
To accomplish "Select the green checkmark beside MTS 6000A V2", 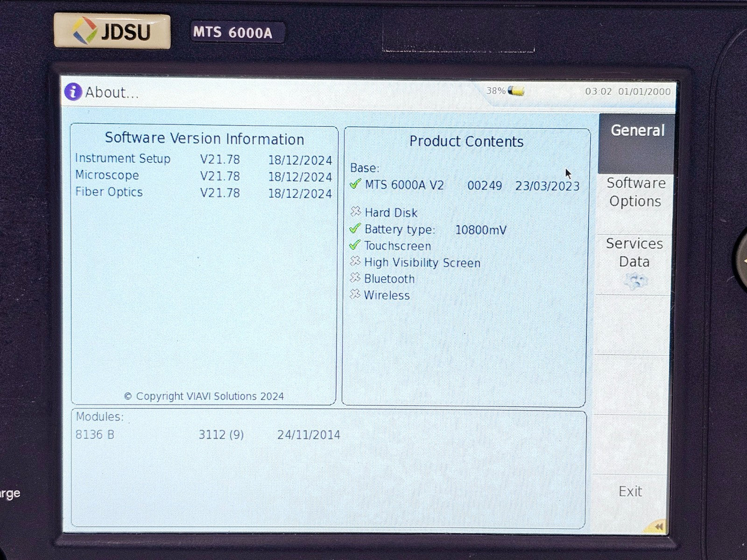I will [356, 185].
